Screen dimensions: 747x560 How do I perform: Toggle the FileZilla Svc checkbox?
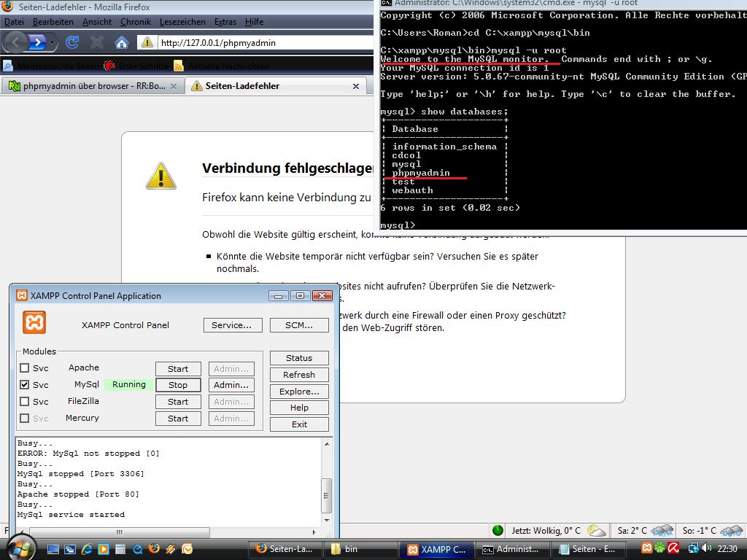(25, 402)
